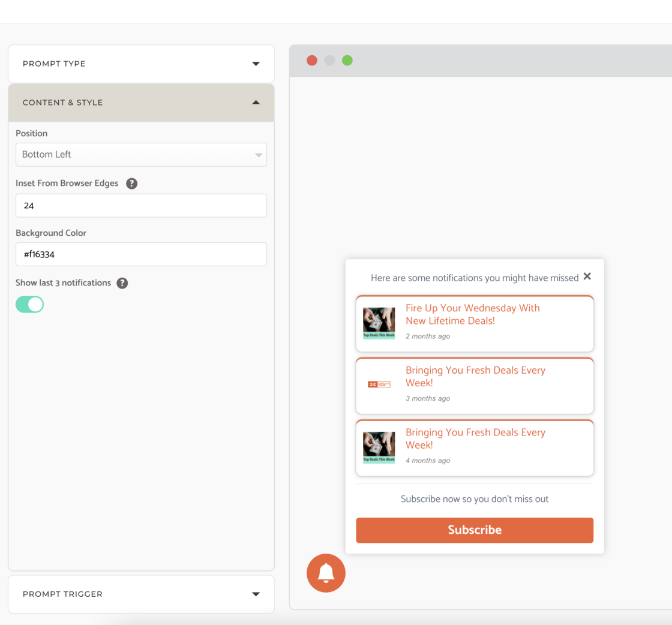Click the green dot in preview window bar

(347, 61)
